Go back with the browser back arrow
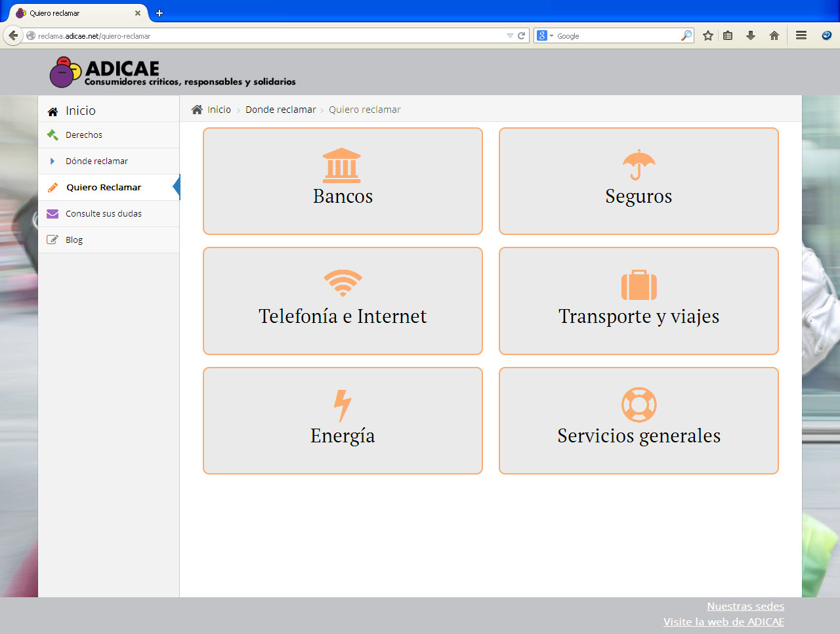The height and width of the screenshot is (634, 840). coord(12,35)
